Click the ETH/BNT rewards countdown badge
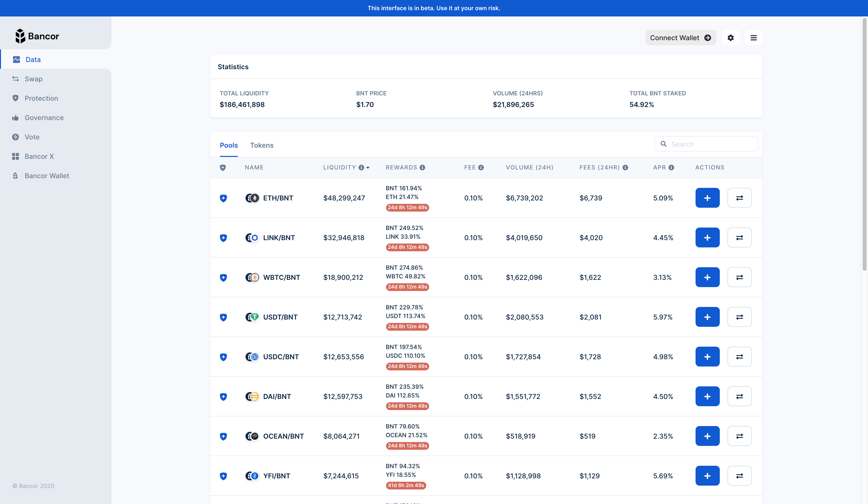 point(407,207)
